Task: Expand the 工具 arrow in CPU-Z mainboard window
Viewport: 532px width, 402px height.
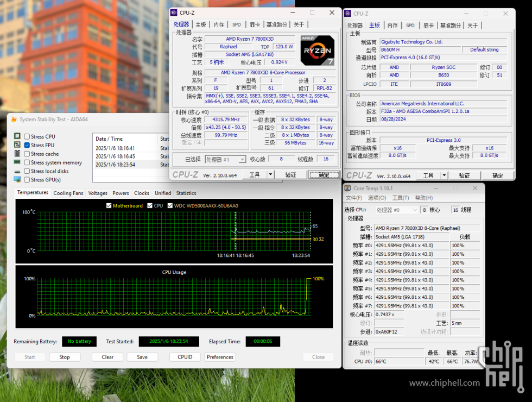Action: pos(444,175)
